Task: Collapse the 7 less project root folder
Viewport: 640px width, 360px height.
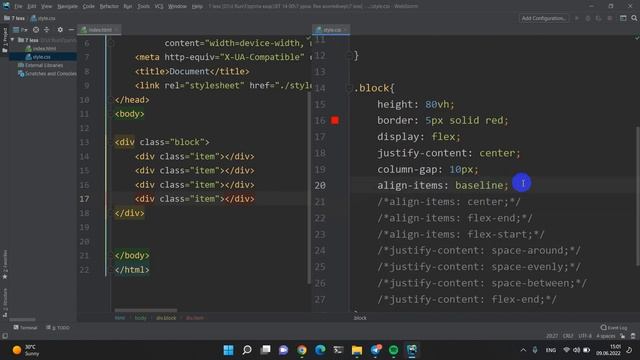Action: (13, 40)
